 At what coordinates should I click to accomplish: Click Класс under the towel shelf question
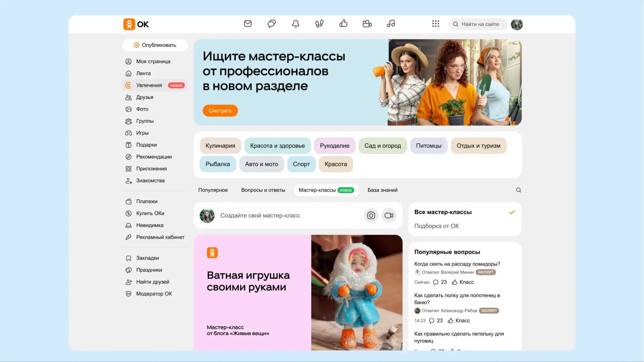pos(459,321)
